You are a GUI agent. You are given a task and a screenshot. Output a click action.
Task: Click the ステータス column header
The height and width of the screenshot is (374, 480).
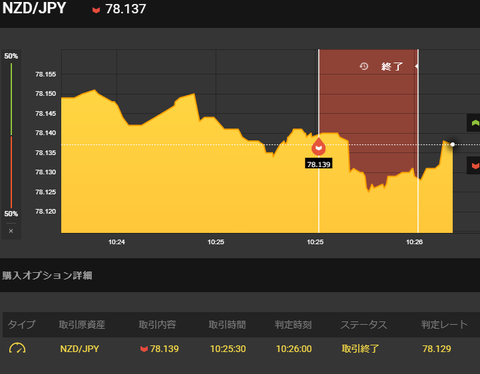click(x=364, y=324)
